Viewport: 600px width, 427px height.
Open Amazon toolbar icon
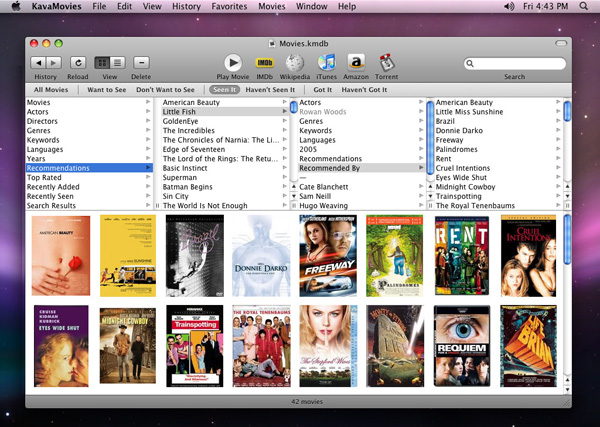356,63
